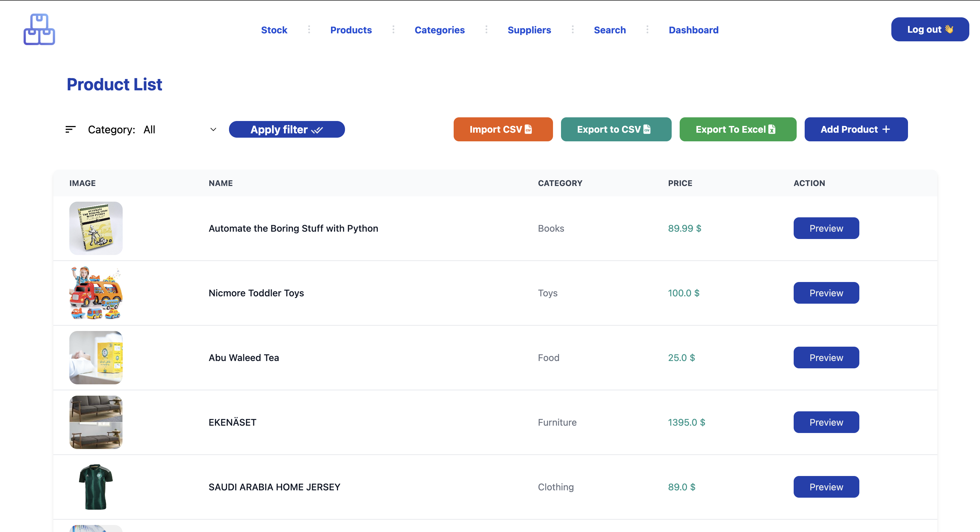Viewport: 980px width, 532px height.
Task: Click the 'Clothing' category cell
Action: tap(555, 487)
